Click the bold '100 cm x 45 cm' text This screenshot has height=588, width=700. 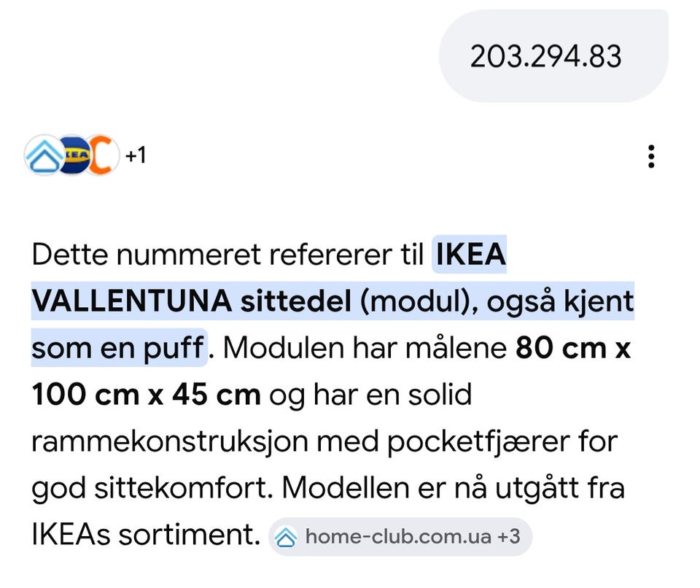click(x=146, y=395)
